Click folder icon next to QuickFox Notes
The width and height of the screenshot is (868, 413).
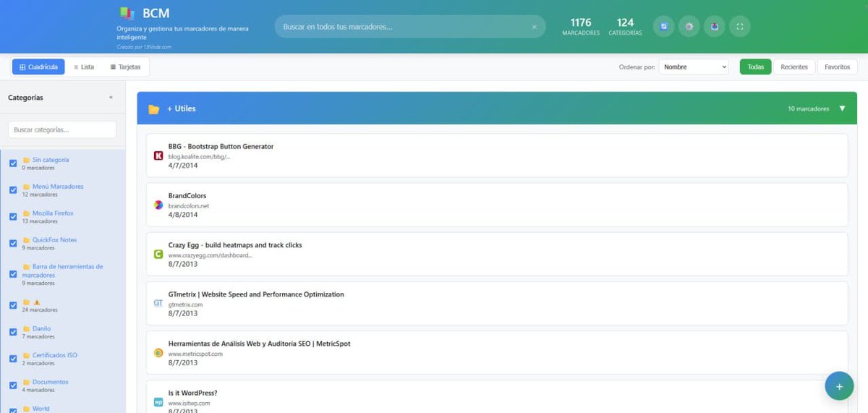pyautogui.click(x=26, y=240)
